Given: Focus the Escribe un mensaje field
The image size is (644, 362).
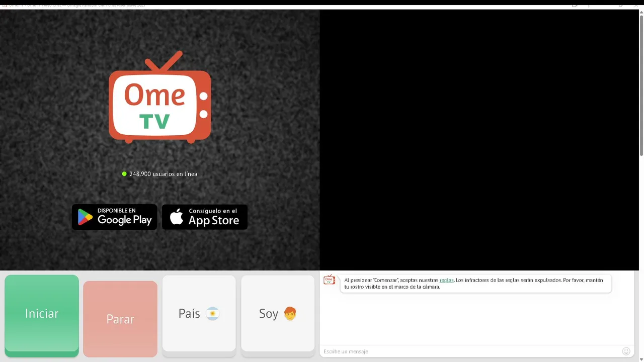Looking at the screenshot, I should coord(470,351).
